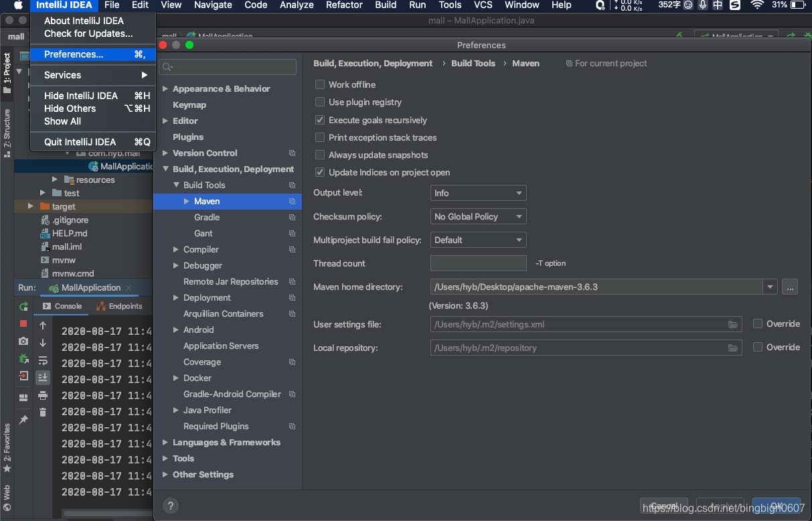This screenshot has width=812, height=521.
Task: Expand Version Control settings node
Action: coord(165,153)
